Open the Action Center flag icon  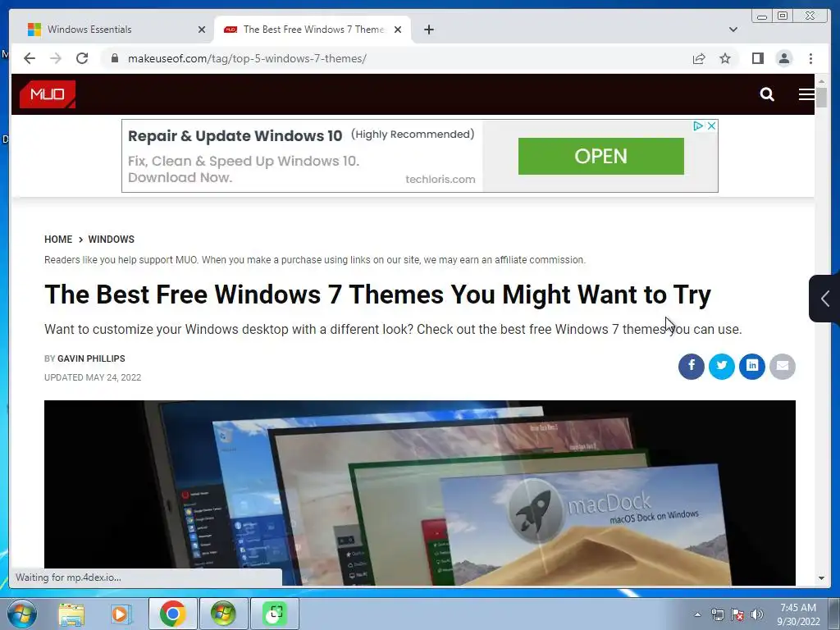737,614
